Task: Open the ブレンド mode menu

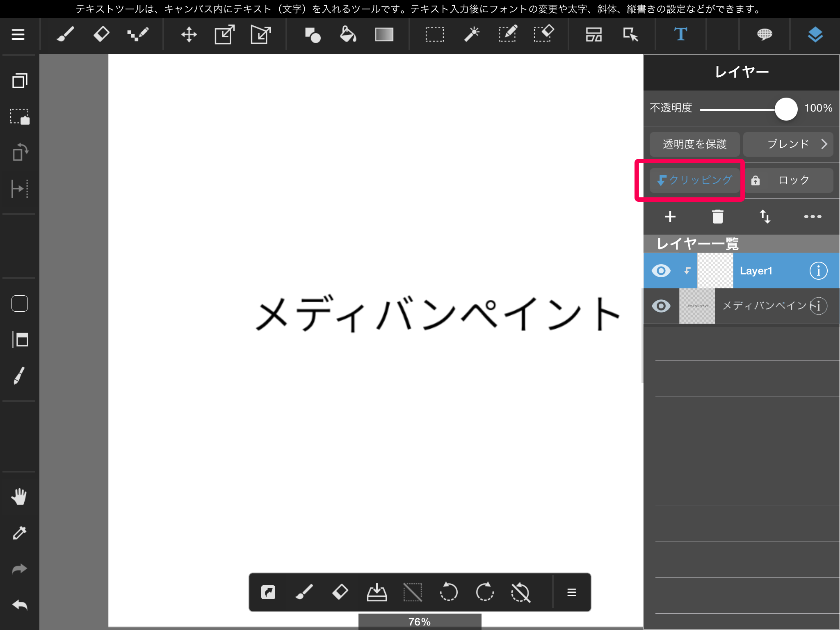Action: (x=788, y=144)
